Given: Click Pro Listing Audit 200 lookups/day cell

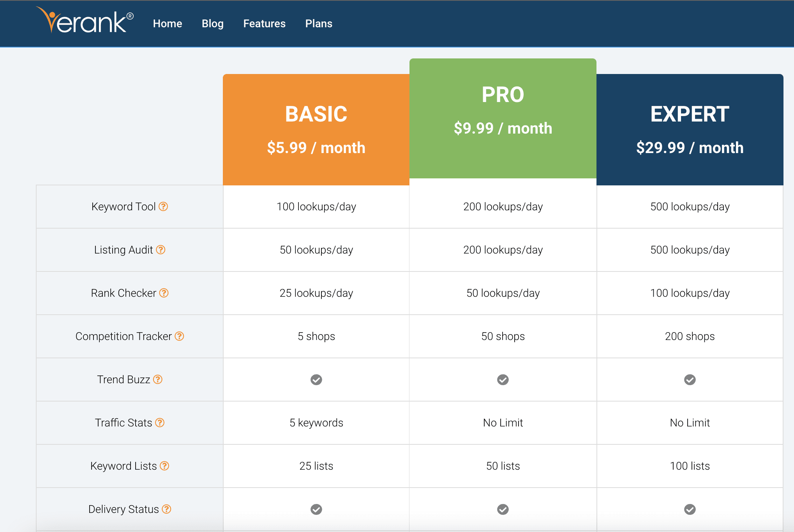Looking at the screenshot, I should coord(503,250).
